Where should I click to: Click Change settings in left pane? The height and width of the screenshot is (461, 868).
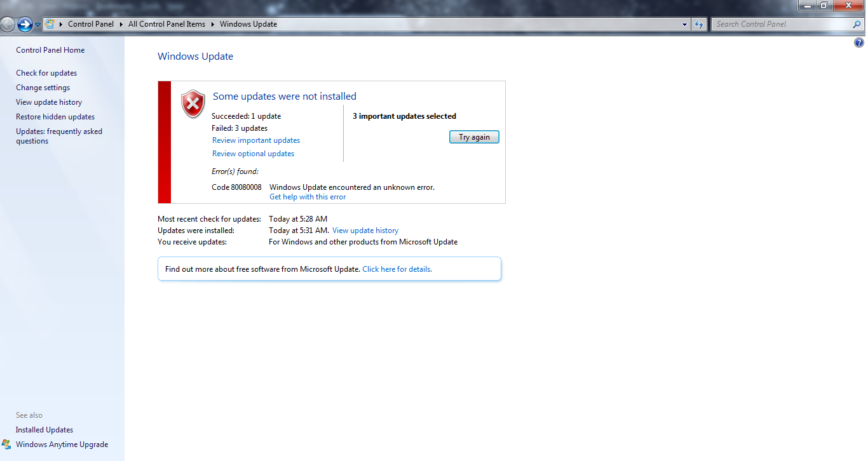coord(43,88)
